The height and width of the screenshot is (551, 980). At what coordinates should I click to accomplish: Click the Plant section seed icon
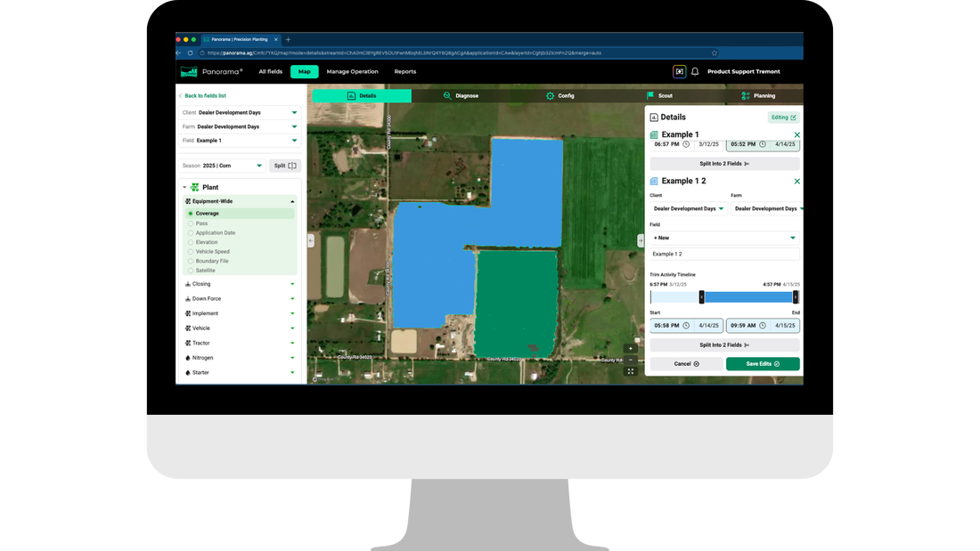click(x=195, y=188)
